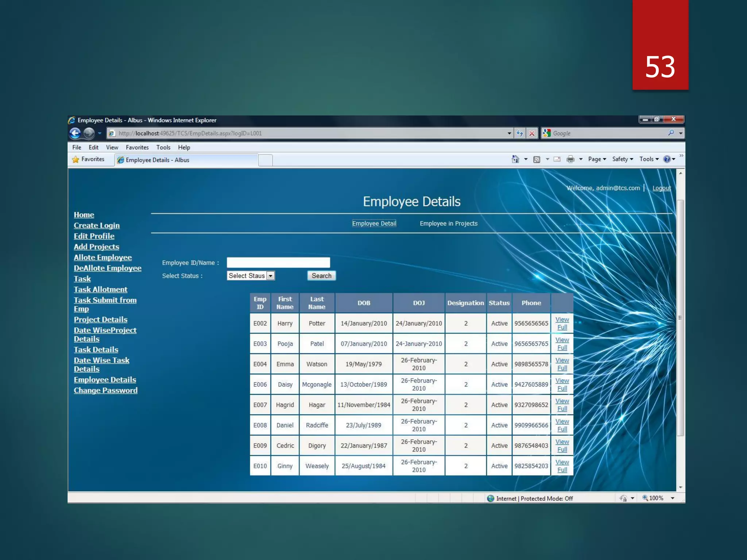Click the Favorites star icon
Viewport: 747px width, 560px height.
point(76,159)
